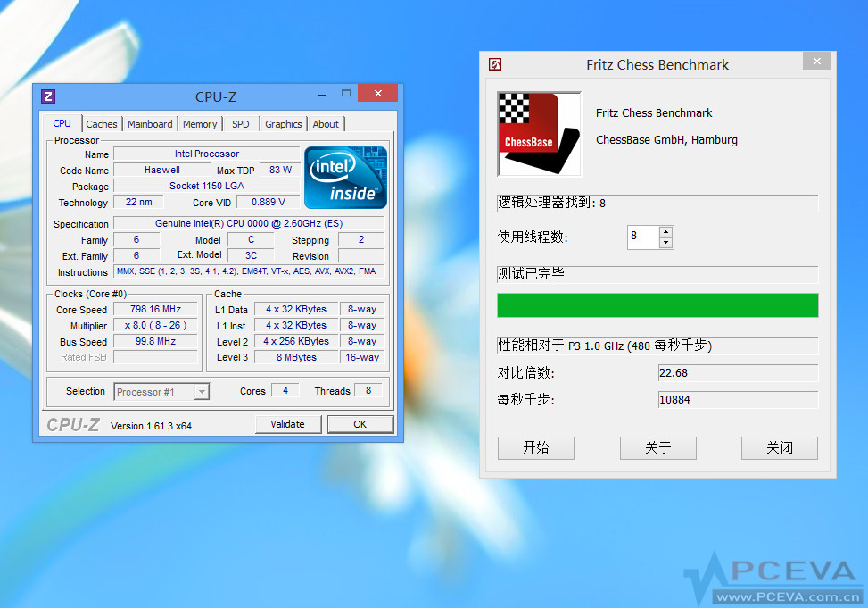Click the Level 3 '16-way' associativity field
This screenshot has height=608, width=868.
[x=362, y=357]
